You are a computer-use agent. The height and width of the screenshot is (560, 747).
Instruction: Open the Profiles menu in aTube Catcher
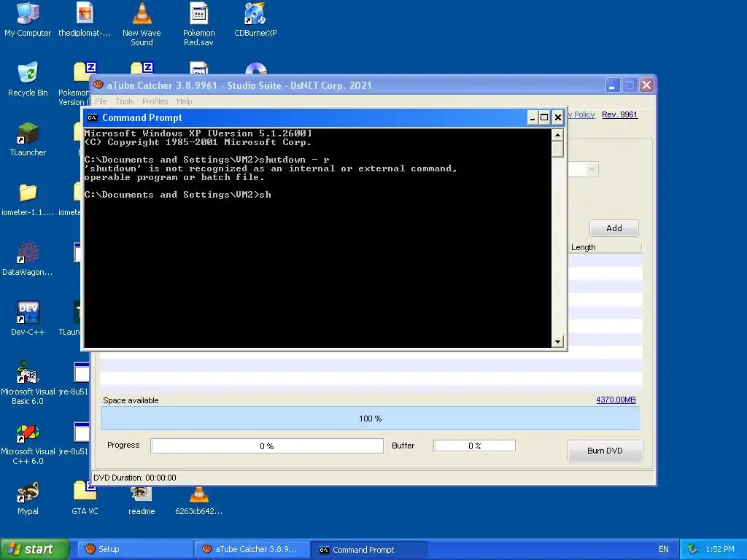click(155, 101)
